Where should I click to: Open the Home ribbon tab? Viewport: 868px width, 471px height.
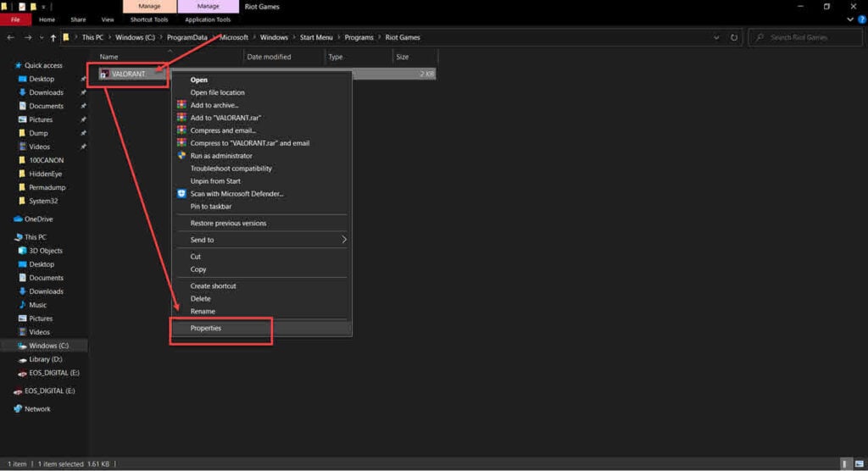click(x=47, y=19)
